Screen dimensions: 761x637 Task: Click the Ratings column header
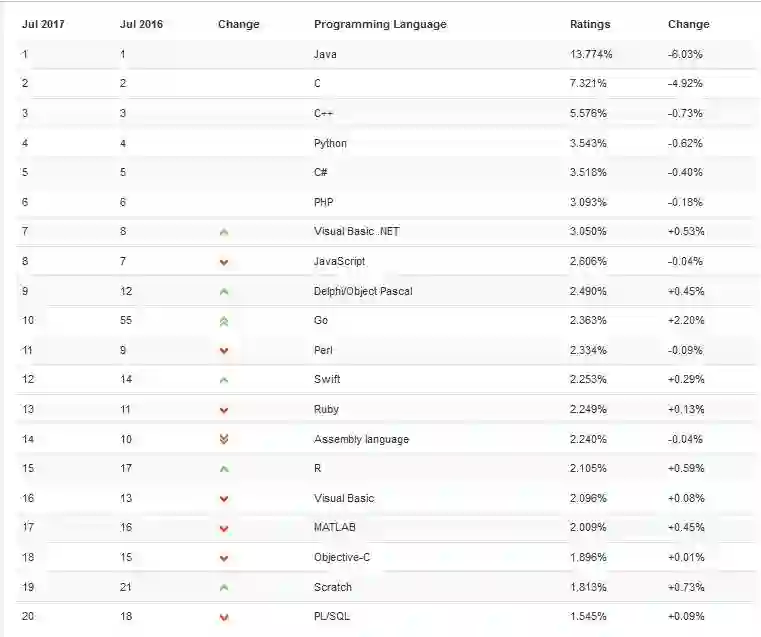590,24
